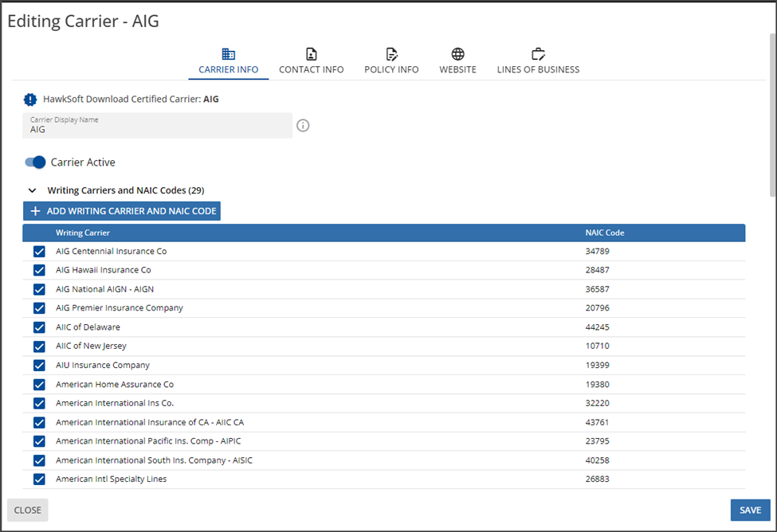777x532 pixels.
Task: Uncheck AIG Hawaii Insurance Co checkbox
Action: pos(39,271)
